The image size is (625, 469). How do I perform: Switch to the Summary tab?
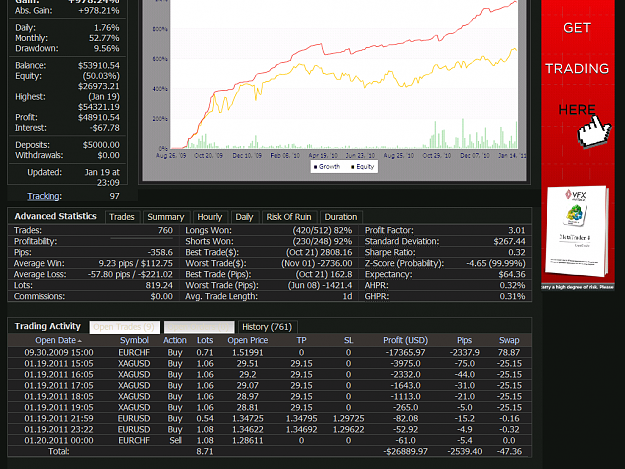click(x=166, y=217)
